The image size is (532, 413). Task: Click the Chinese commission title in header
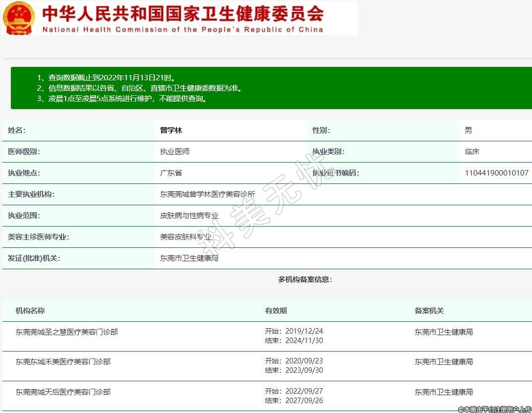[182, 13]
